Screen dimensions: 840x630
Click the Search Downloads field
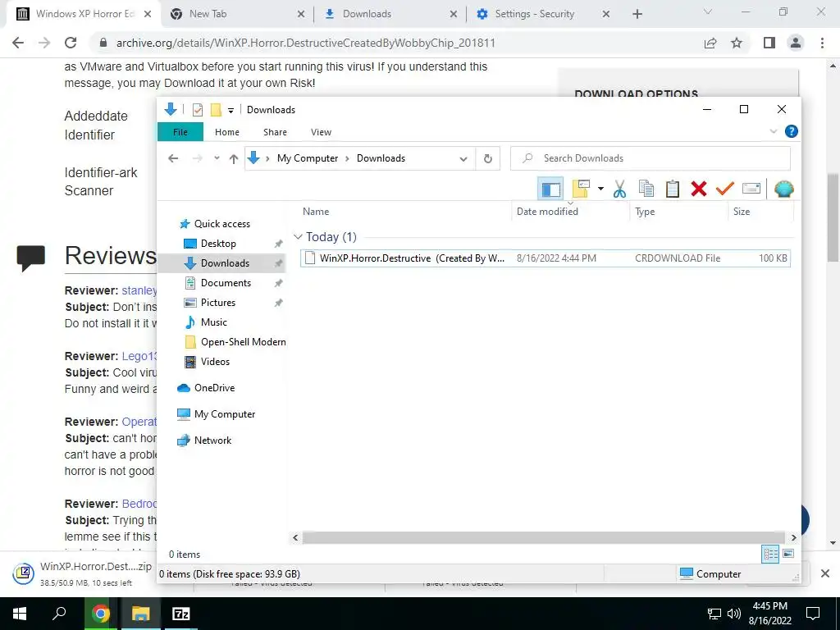[x=650, y=158]
